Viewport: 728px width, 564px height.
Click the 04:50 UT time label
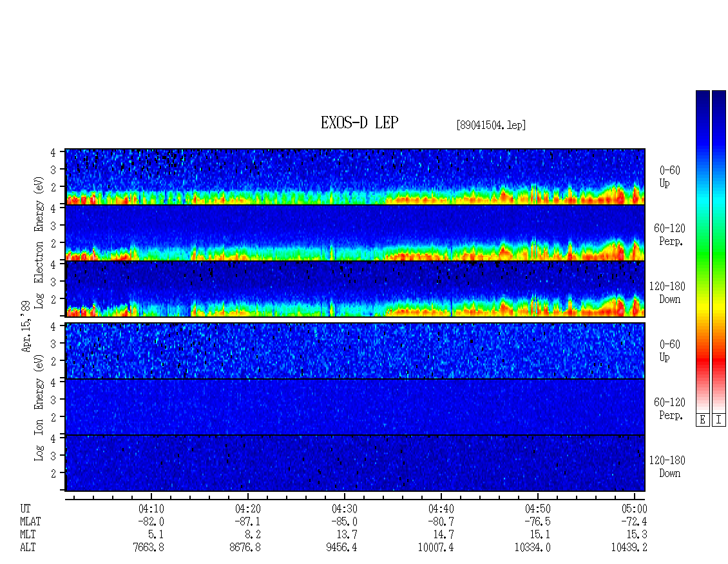pyautogui.click(x=538, y=509)
